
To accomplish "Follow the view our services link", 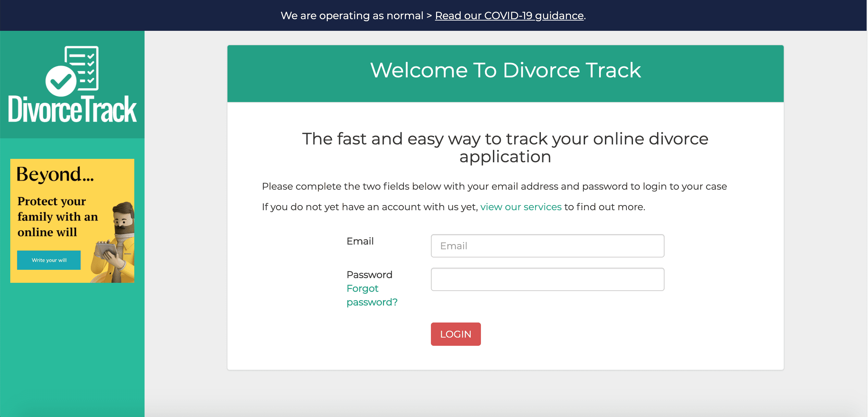I will click(x=521, y=207).
